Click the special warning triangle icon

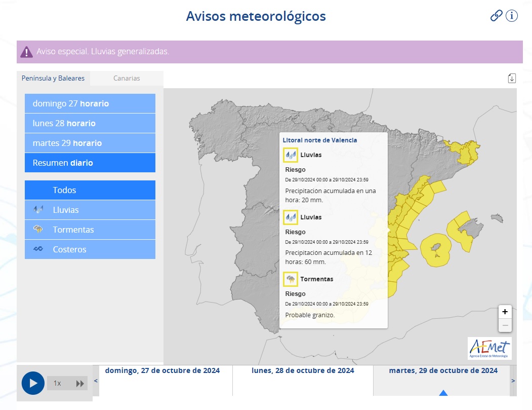click(x=26, y=52)
